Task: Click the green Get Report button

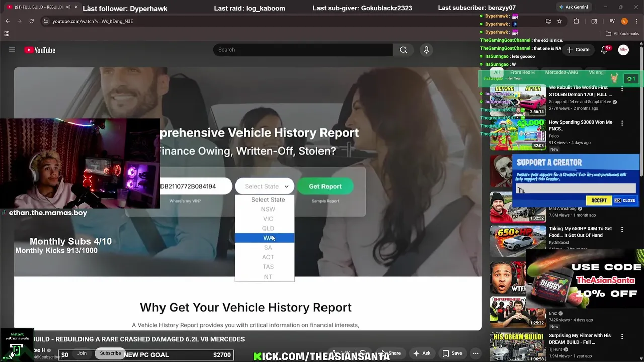Action: pyautogui.click(x=325, y=186)
